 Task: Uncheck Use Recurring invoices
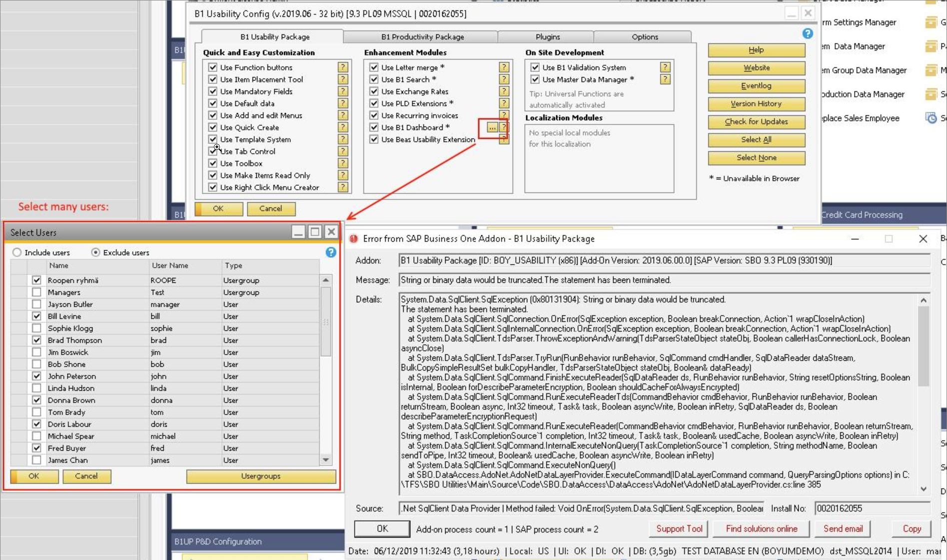coord(374,115)
